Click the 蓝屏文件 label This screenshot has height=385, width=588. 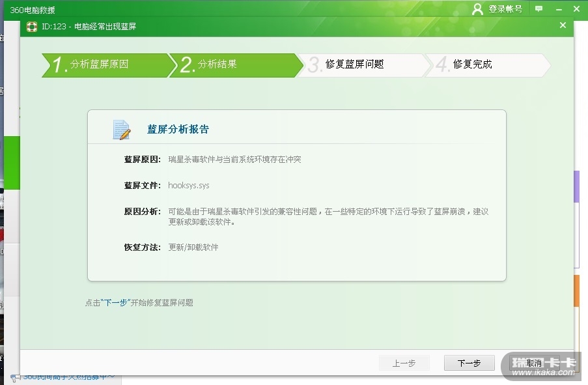coord(143,186)
